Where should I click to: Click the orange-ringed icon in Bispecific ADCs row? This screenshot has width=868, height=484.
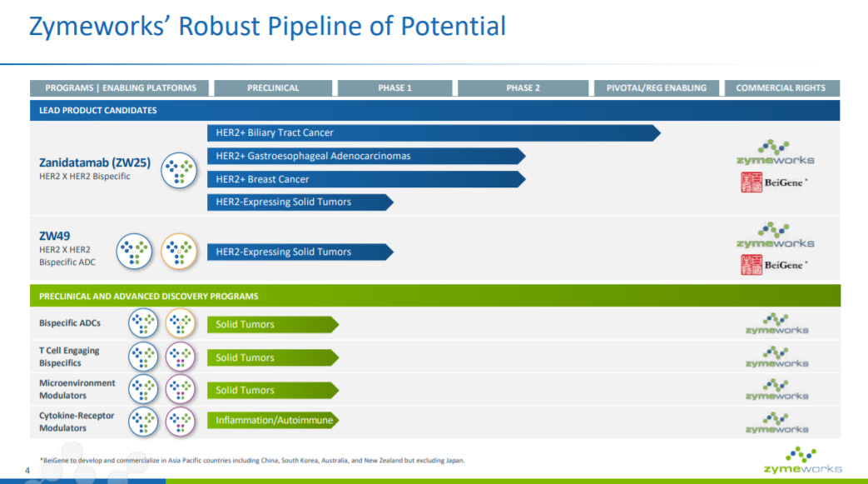181,323
